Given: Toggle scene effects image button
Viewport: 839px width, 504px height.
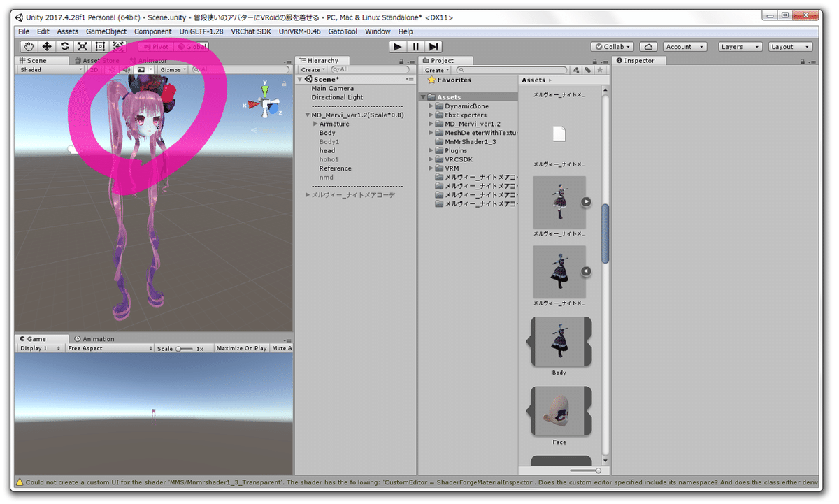Looking at the screenshot, I should pyautogui.click(x=141, y=70).
